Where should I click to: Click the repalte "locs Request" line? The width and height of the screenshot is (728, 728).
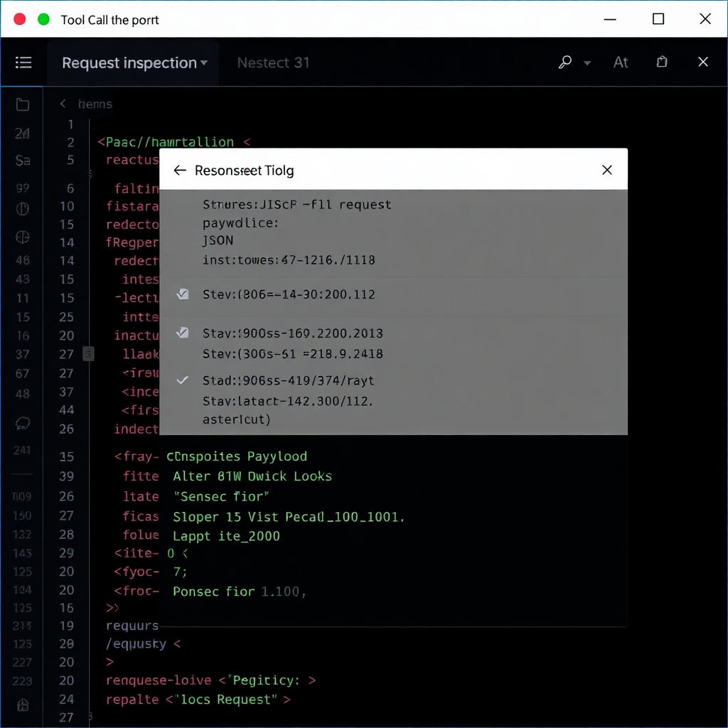pos(198,700)
